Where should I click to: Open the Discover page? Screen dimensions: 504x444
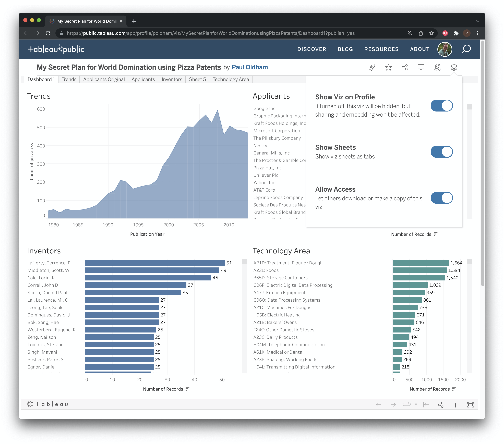tap(312, 49)
